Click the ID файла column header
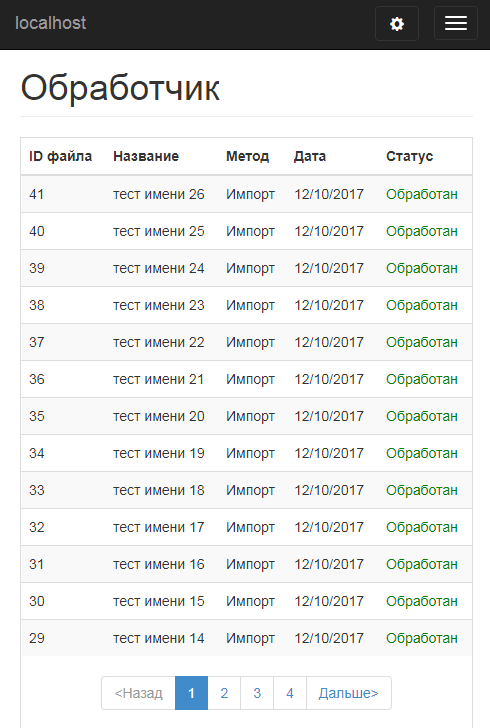 60,156
